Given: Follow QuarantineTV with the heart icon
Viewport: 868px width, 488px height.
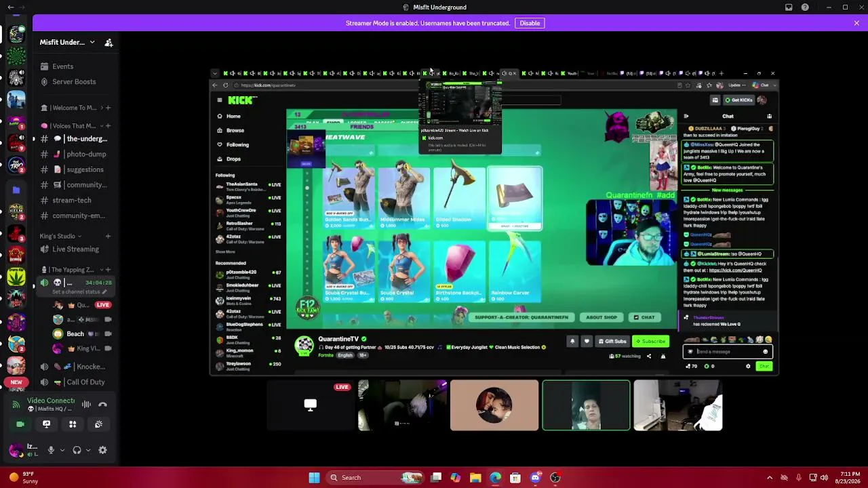Looking at the screenshot, I should click(587, 342).
